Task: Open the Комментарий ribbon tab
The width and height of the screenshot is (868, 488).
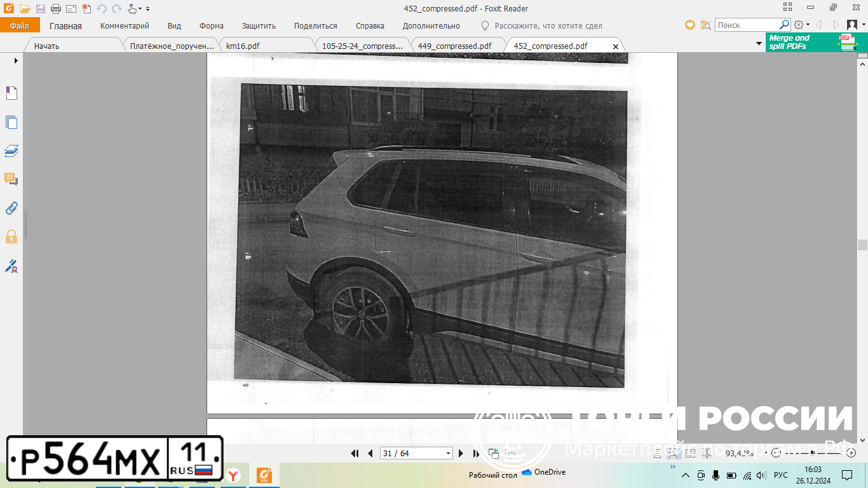Action: coord(125,26)
